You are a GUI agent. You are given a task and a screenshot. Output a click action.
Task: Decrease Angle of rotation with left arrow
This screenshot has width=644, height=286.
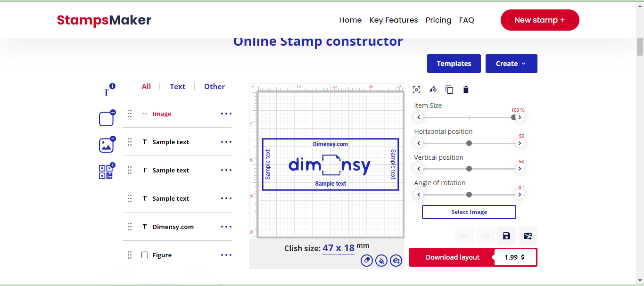pyautogui.click(x=418, y=195)
